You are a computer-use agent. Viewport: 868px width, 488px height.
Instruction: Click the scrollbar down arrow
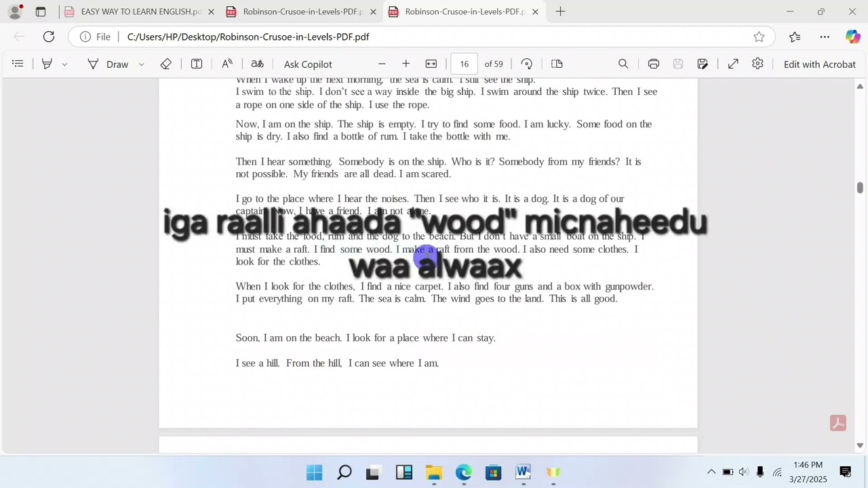860,445
